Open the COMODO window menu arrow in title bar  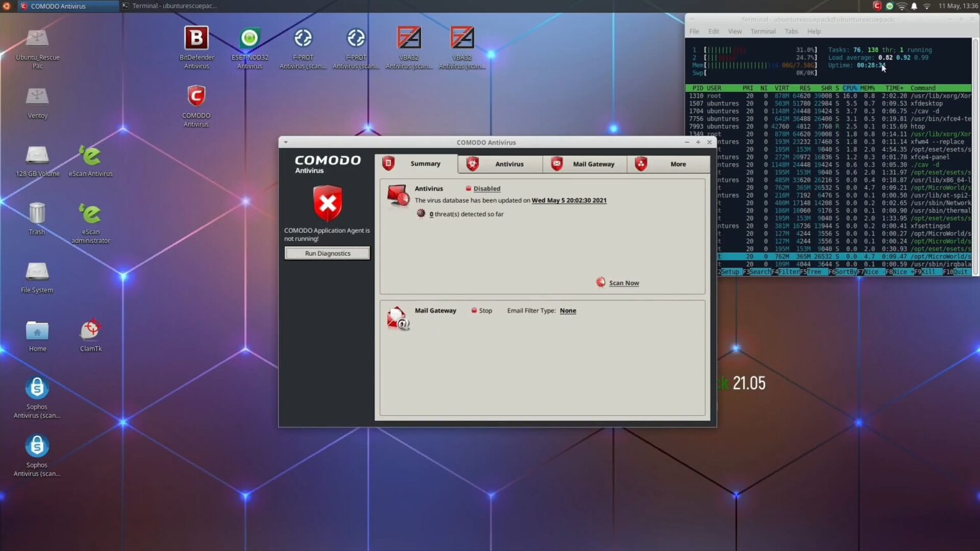pyautogui.click(x=285, y=142)
